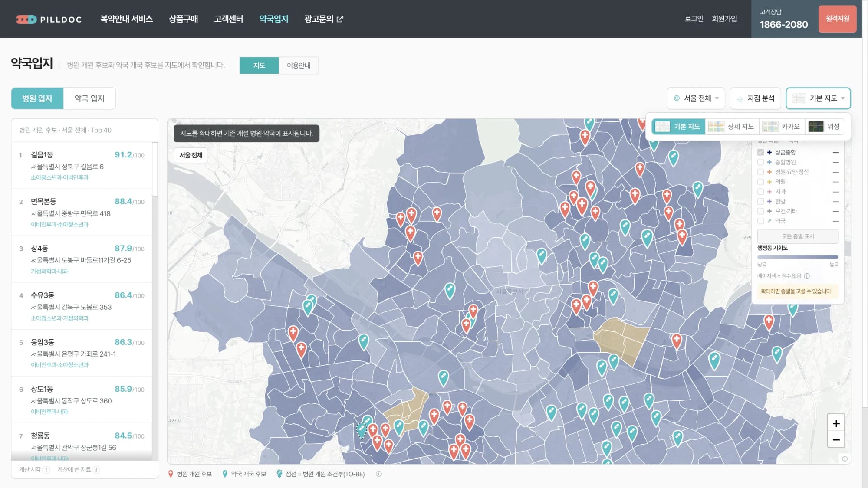Screen dimensions: 868x488
Task: Click the crosshair icon in 지점 분석
Action: tap(740, 99)
